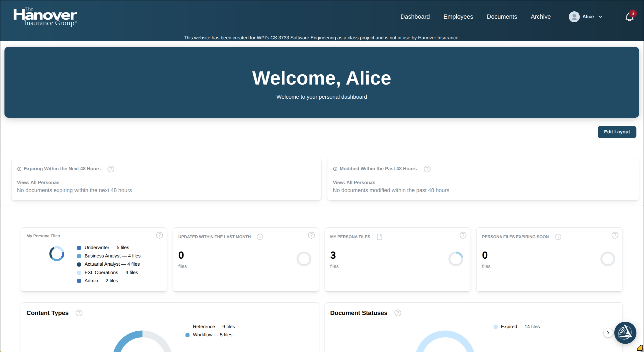Screen dimensions: 644x352
Task: Open the Dashboard nav item
Action: (x=415, y=17)
